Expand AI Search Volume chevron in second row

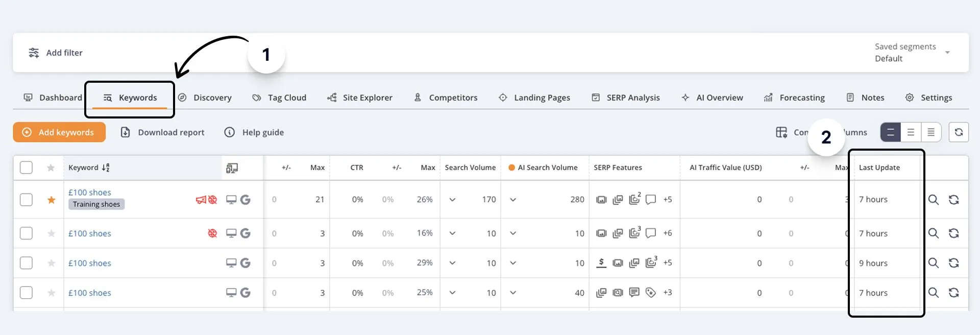click(513, 233)
